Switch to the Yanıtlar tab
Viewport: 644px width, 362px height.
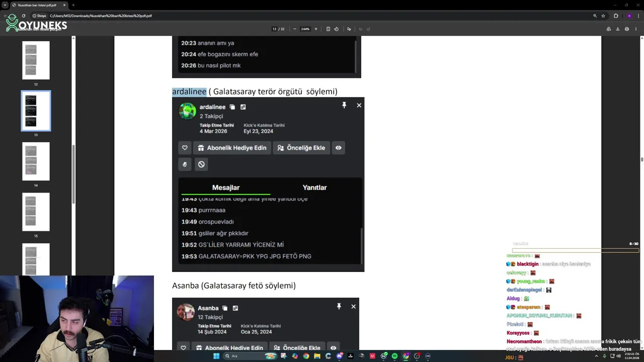coord(314,188)
